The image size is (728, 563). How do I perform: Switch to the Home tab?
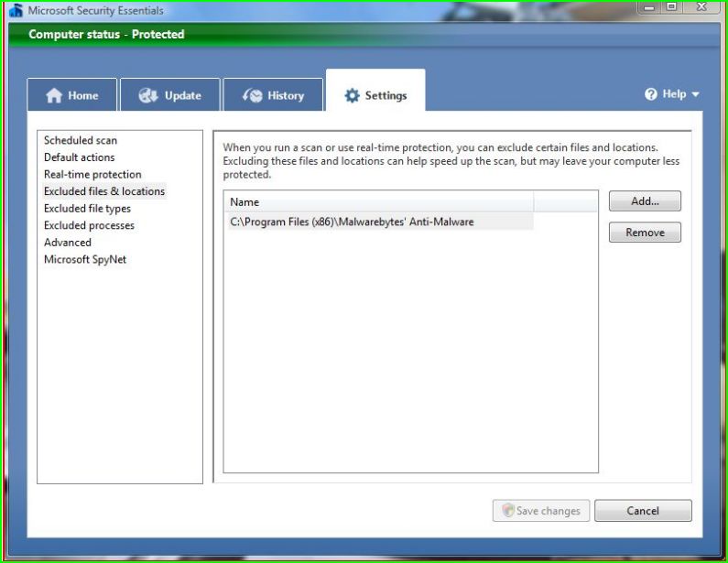click(x=72, y=94)
